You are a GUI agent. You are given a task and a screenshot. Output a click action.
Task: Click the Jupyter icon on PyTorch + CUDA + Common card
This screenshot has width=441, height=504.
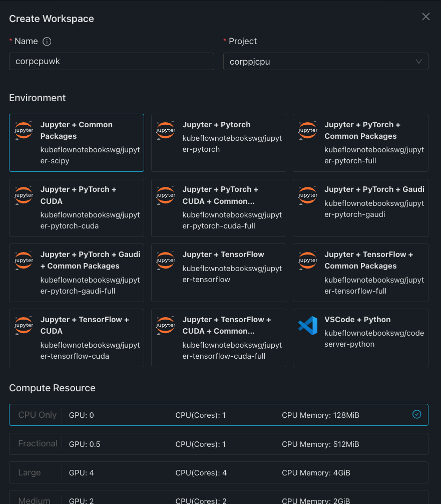(165, 196)
